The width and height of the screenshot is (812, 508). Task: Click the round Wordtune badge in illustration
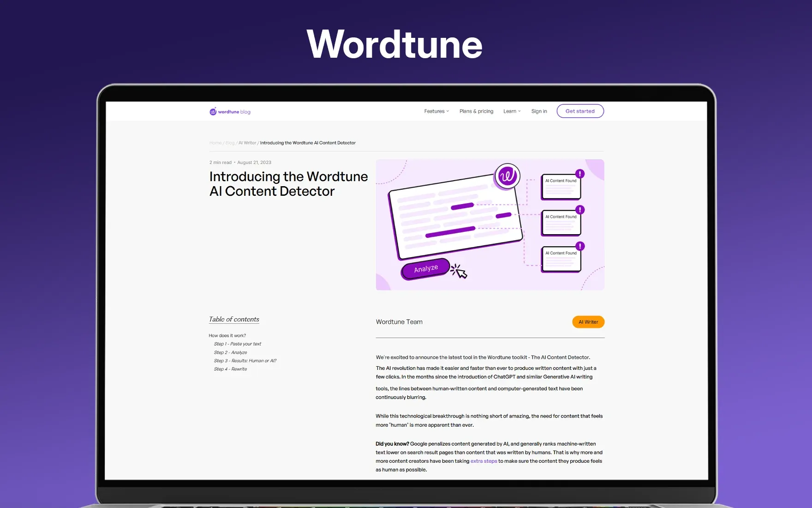tap(507, 176)
